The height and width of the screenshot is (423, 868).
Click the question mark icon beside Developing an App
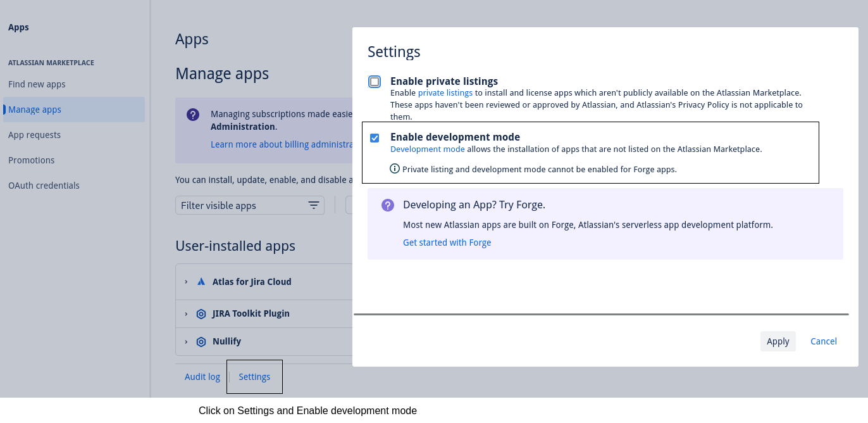[x=387, y=205]
